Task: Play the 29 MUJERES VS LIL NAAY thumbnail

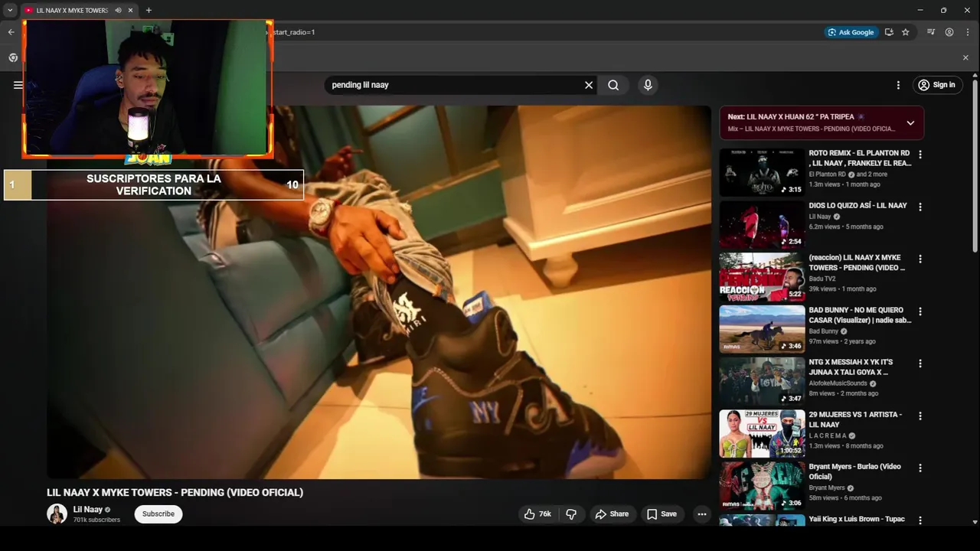Action: tap(762, 433)
